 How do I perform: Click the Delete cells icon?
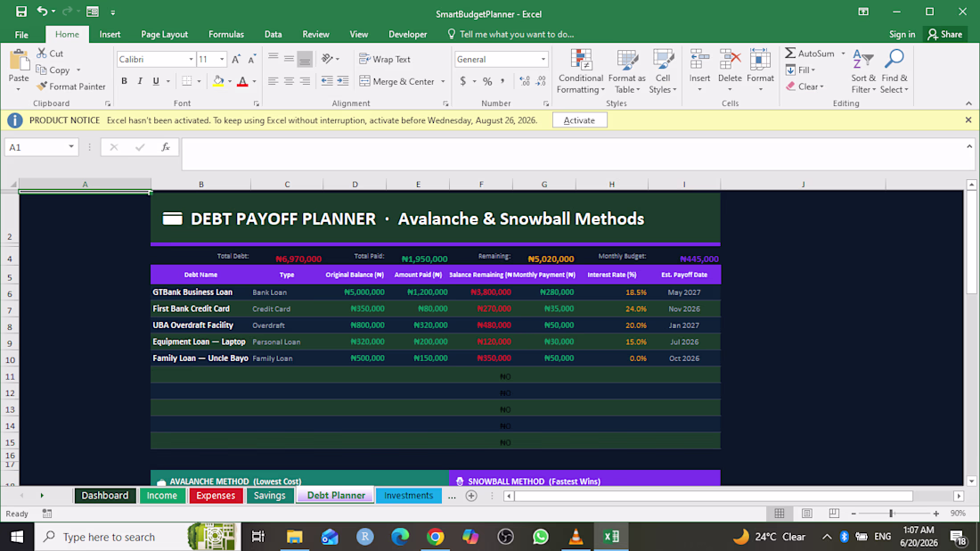(x=730, y=60)
